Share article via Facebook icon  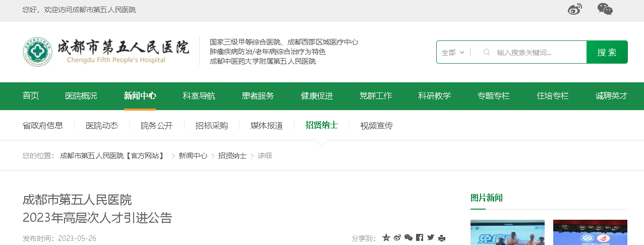tap(420, 237)
